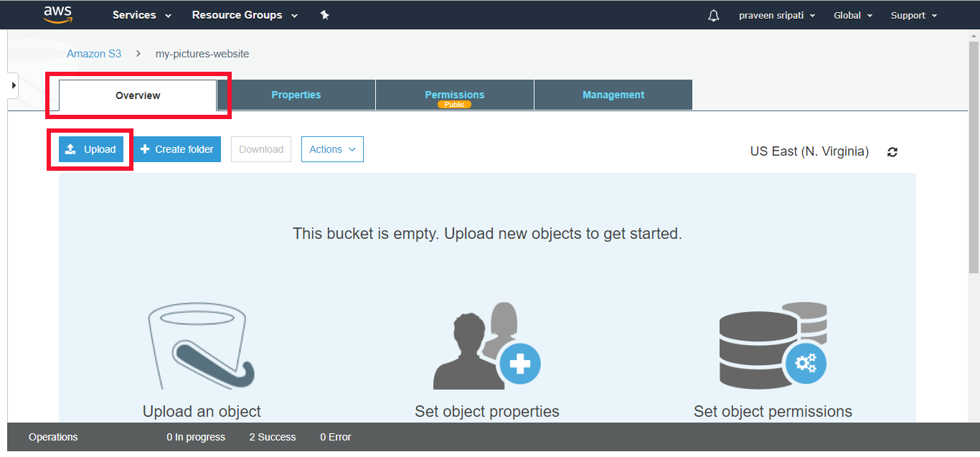Open the Support menu
Image resolution: width=980 pixels, height=457 pixels.
point(913,14)
